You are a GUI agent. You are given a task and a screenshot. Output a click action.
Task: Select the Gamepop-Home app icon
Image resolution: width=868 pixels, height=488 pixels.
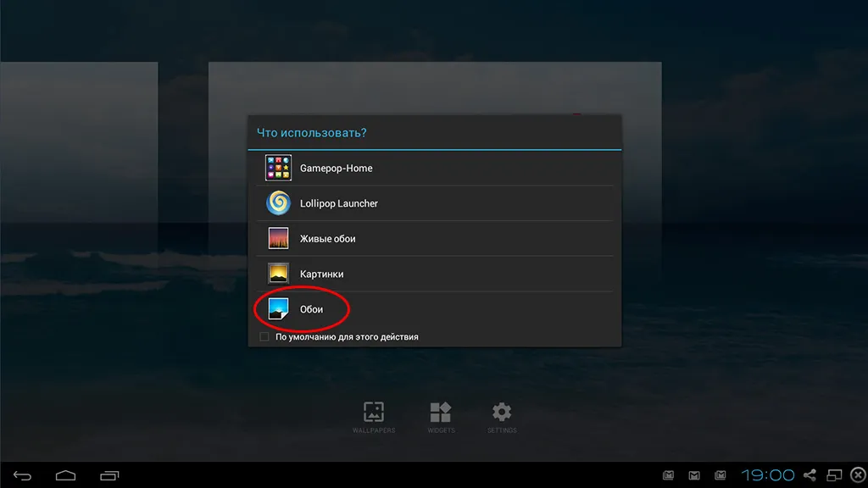[x=278, y=168]
